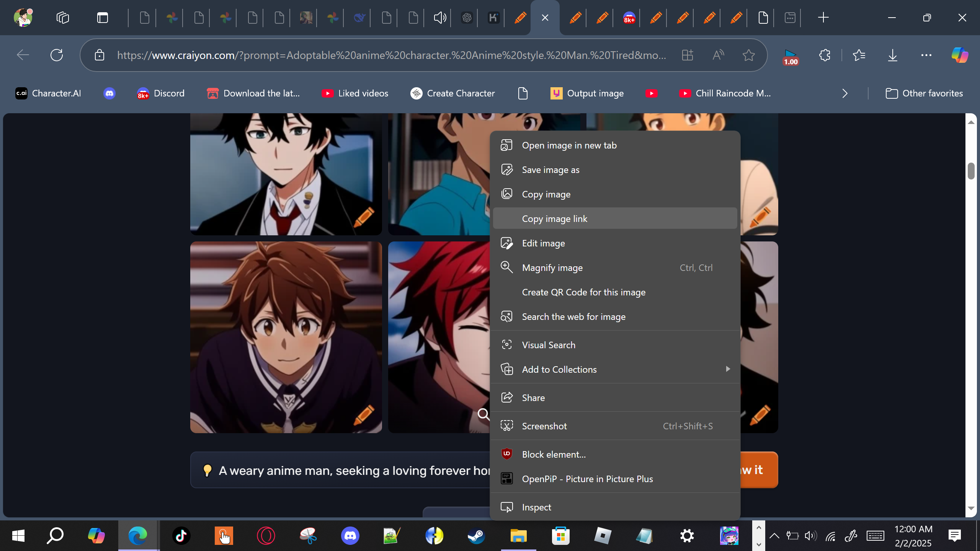Show hidden system tray icons
Image resolution: width=980 pixels, height=551 pixels.
point(774,536)
